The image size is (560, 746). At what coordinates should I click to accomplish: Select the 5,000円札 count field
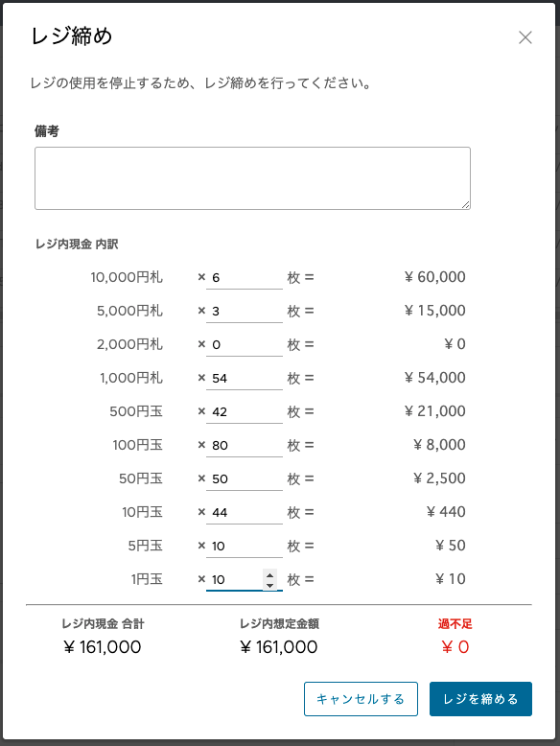click(x=245, y=311)
